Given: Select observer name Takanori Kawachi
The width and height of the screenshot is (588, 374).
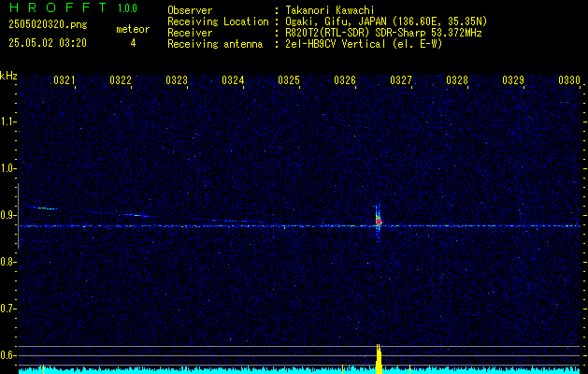Looking at the screenshot, I should pos(330,10).
